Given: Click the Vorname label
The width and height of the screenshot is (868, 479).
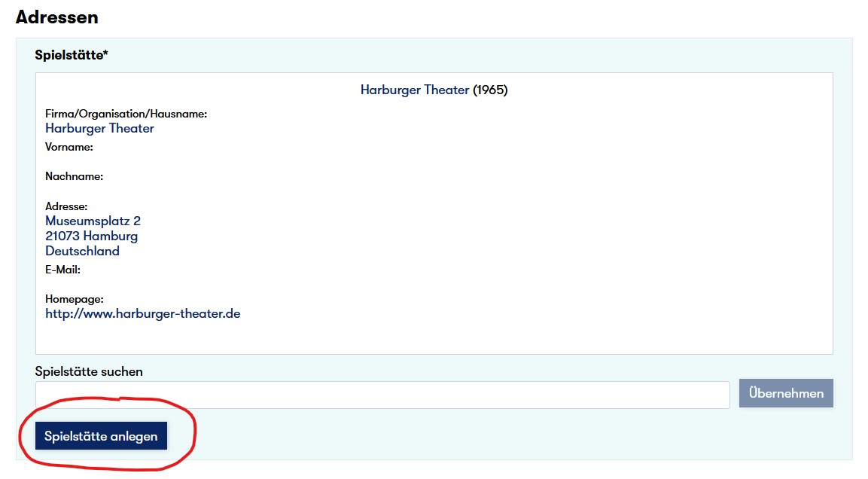Looking at the screenshot, I should [x=69, y=147].
